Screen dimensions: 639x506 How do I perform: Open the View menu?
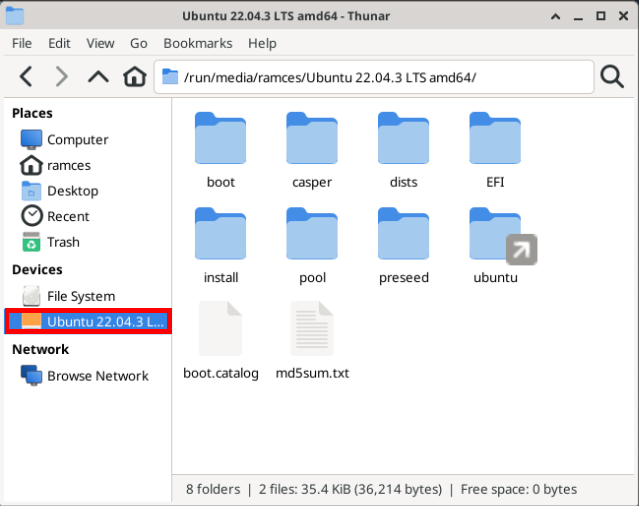click(x=100, y=43)
